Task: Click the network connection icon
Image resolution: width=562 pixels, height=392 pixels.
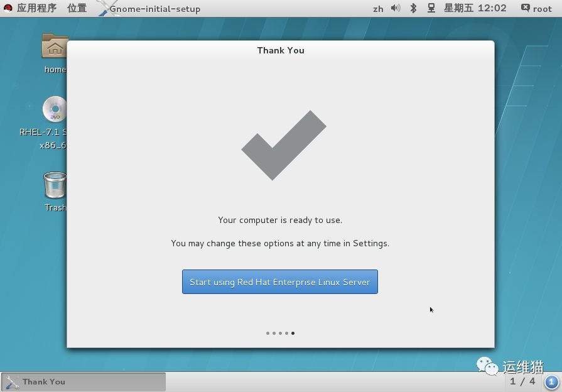Action: (431, 8)
